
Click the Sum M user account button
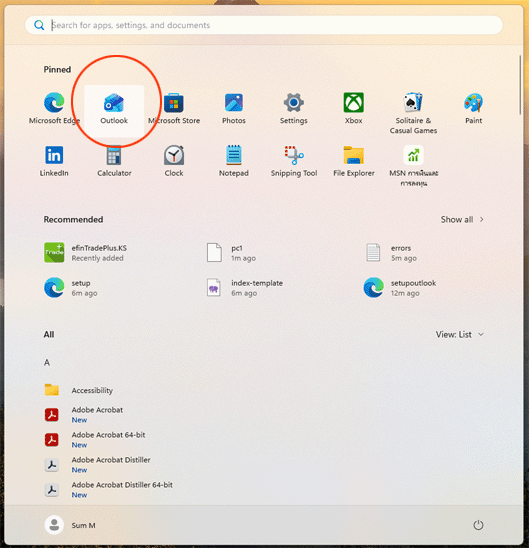70,525
